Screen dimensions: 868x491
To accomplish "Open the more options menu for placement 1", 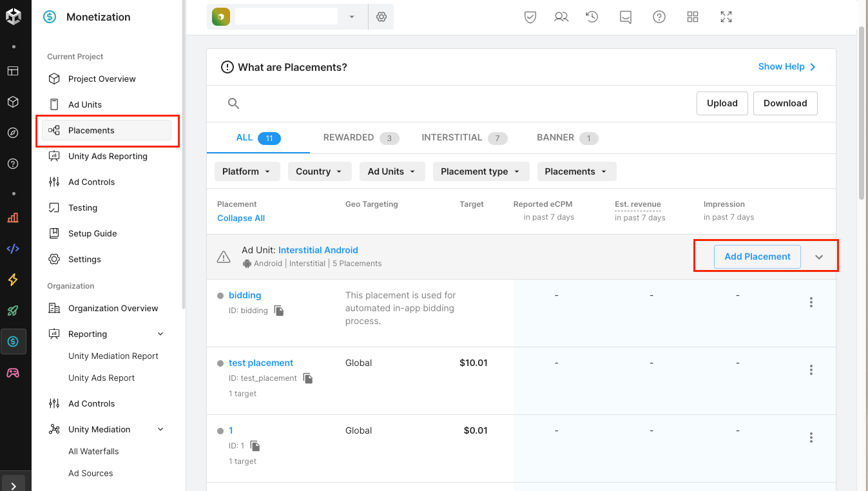I will pos(811,438).
